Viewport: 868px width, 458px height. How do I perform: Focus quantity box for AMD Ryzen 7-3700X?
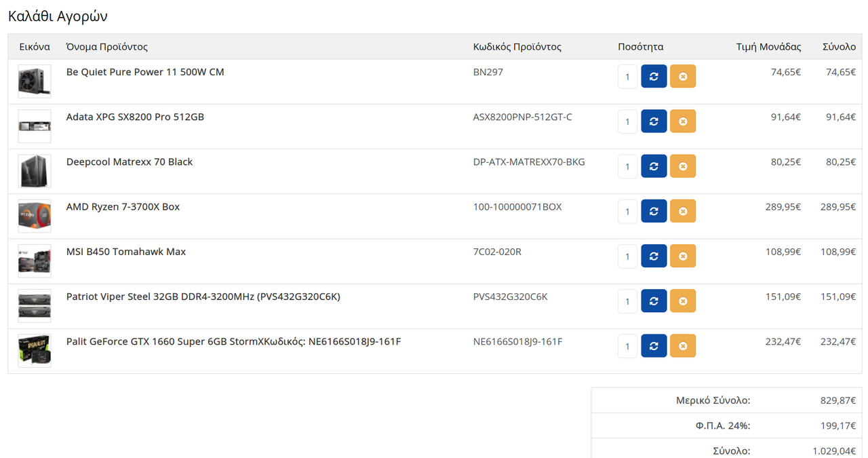coord(628,211)
